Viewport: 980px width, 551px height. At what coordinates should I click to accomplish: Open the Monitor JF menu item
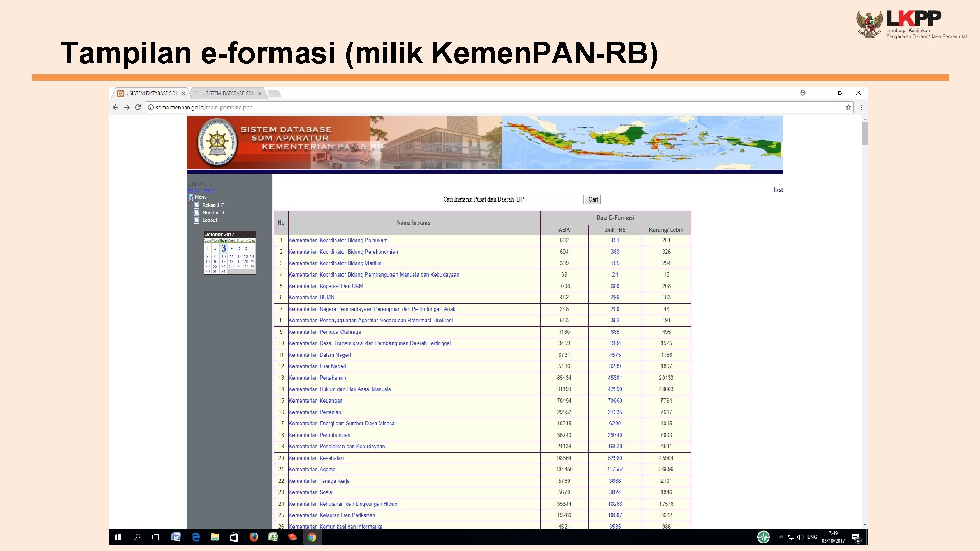click(x=213, y=213)
